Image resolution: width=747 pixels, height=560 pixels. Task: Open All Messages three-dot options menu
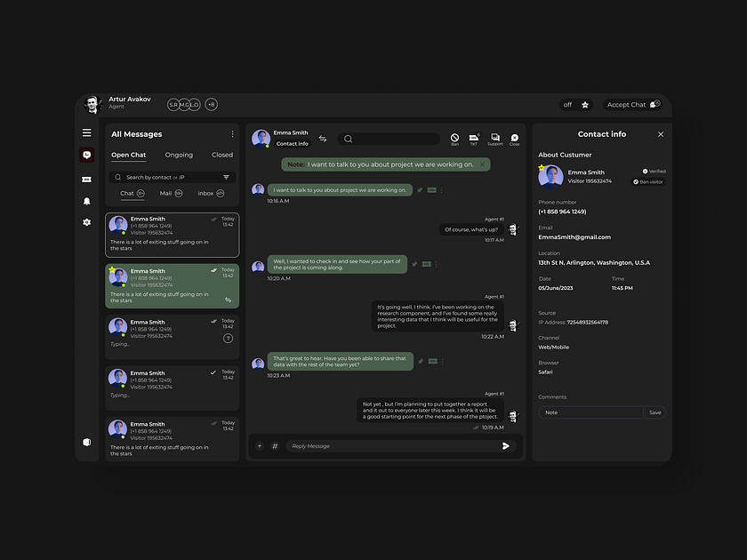click(x=232, y=134)
